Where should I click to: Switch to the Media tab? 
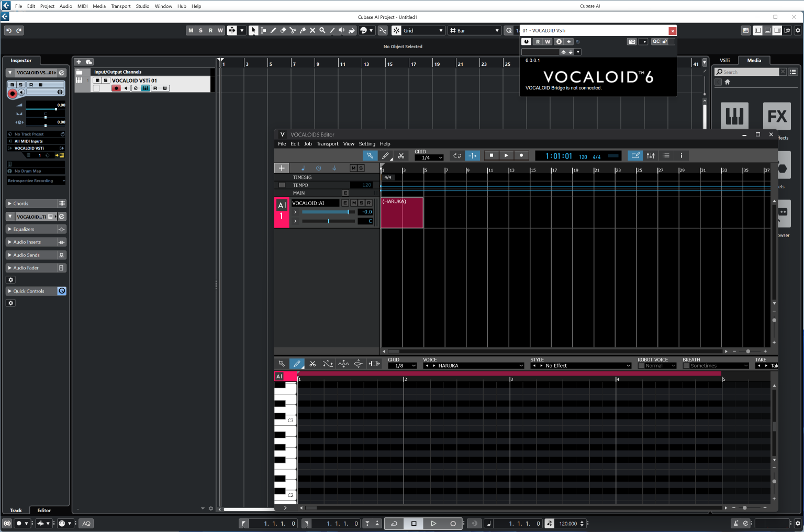click(x=754, y=60)
